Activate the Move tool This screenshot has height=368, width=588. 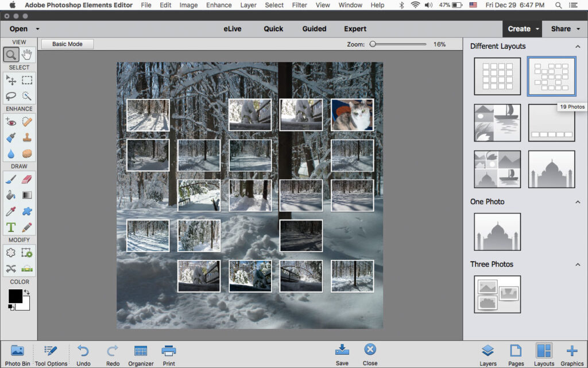click(10, 80)
